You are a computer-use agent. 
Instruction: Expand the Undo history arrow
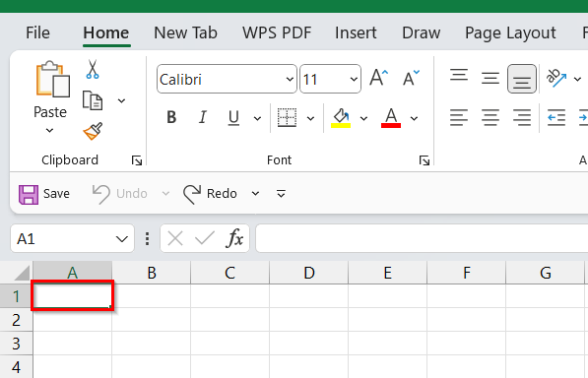(165, 194)
